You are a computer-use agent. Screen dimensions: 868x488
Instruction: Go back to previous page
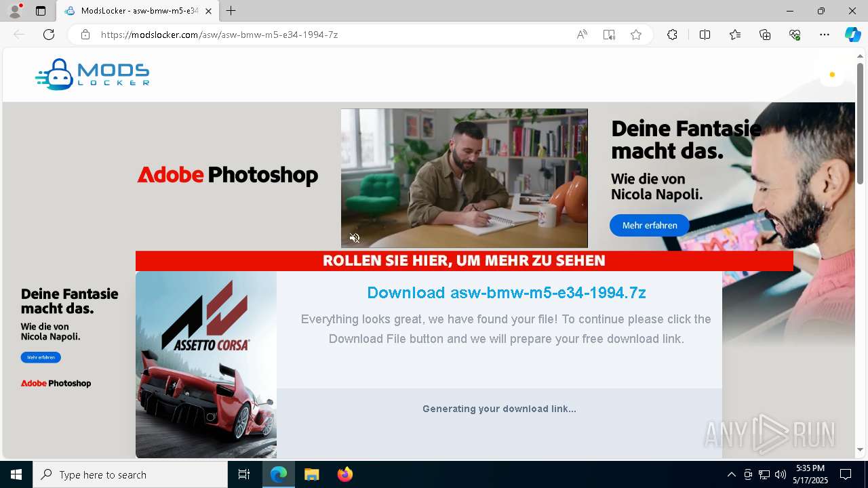pyautogui.click(x=19, y=35)
